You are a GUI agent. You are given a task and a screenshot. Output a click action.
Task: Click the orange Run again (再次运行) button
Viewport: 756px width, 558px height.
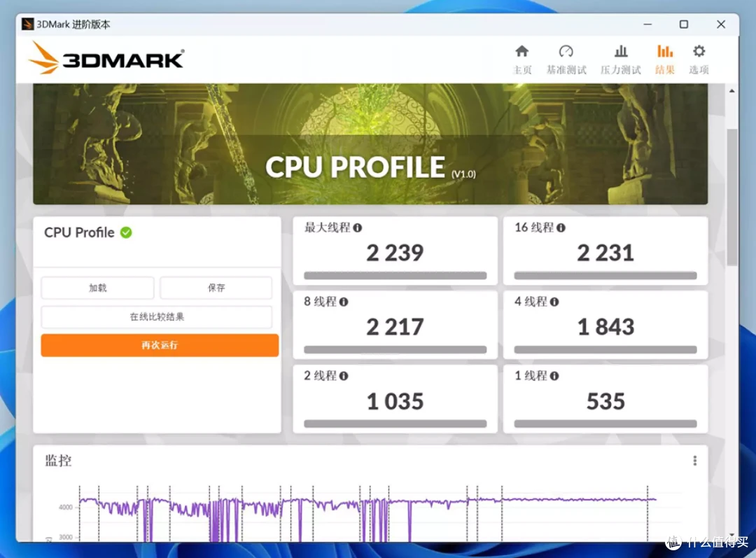160,345
